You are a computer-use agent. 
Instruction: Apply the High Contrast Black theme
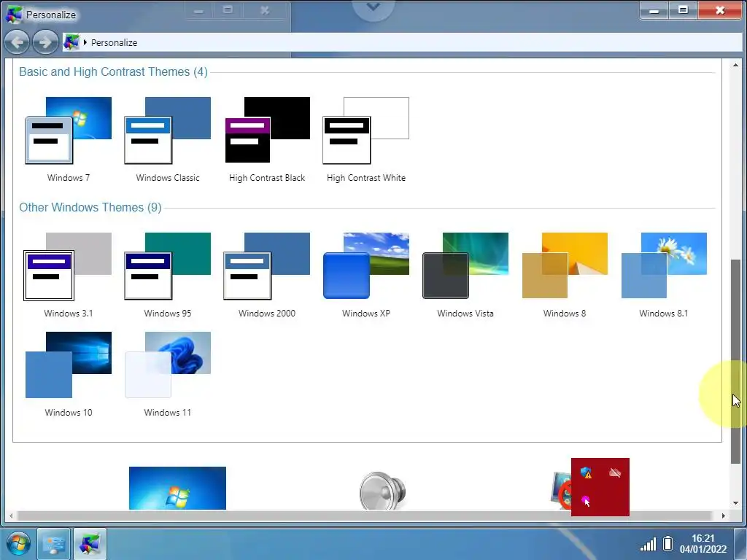tap(267, 139)
